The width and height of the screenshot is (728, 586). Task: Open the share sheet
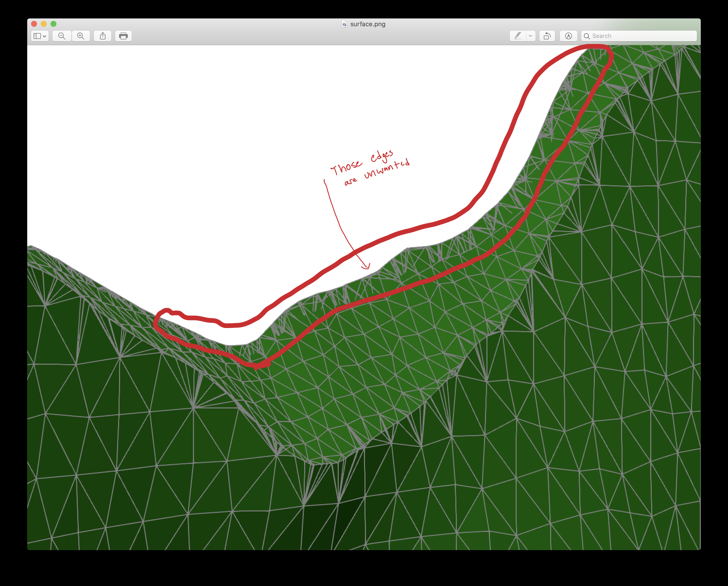[x=103, y=36]
